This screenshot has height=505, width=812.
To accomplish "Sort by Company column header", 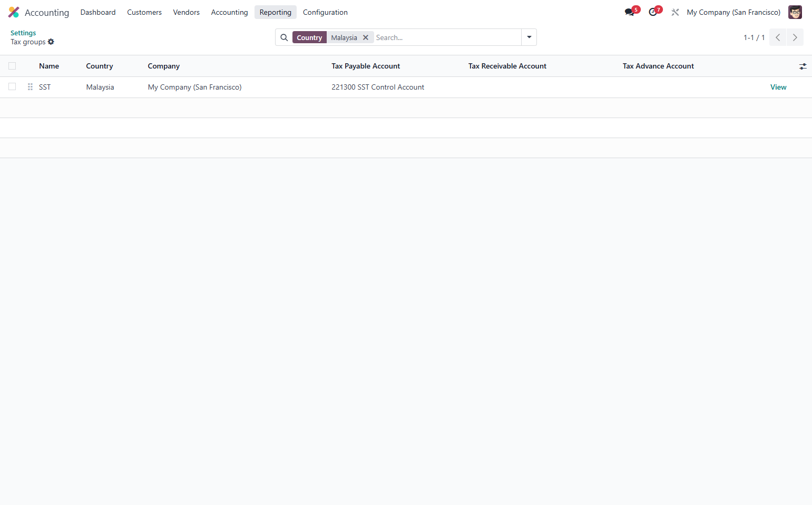I will [x=164, y=66].
